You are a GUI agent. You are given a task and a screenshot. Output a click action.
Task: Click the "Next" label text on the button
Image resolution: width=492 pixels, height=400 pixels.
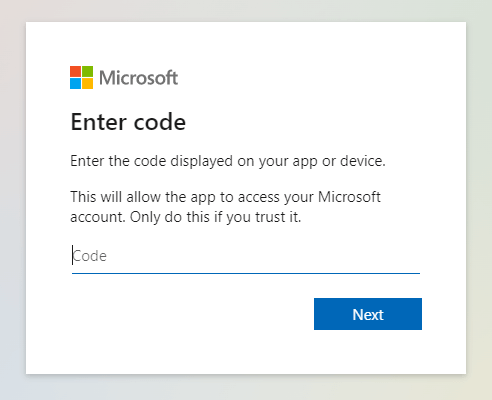pos(368,314)
